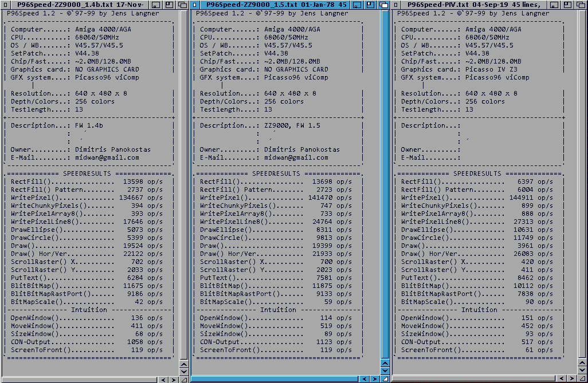Viewport: 588px width, 383px height.
Task: Click WritePixelLine8() value '24764 op/s'
Action: [332, 222]
